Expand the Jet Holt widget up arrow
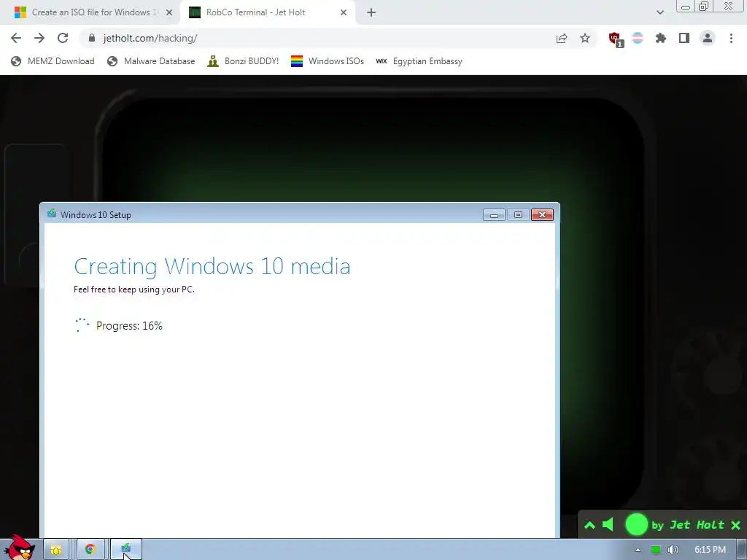 [x=589, y=525]
